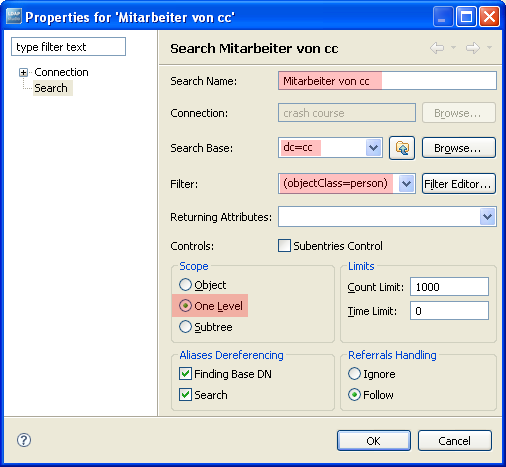Click the forward navigation arrow icon
The width and height of the screenshot is (506, 467).
click(473, 48)
